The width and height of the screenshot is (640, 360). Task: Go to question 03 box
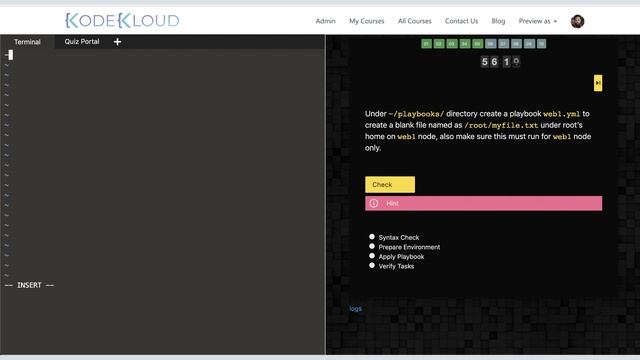click(452, 44)
